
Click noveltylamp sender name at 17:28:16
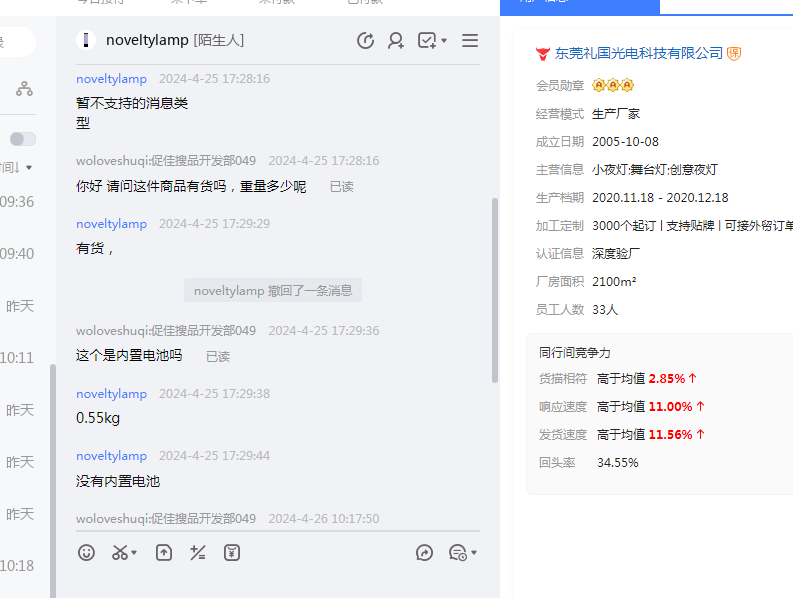click(111, 79)
